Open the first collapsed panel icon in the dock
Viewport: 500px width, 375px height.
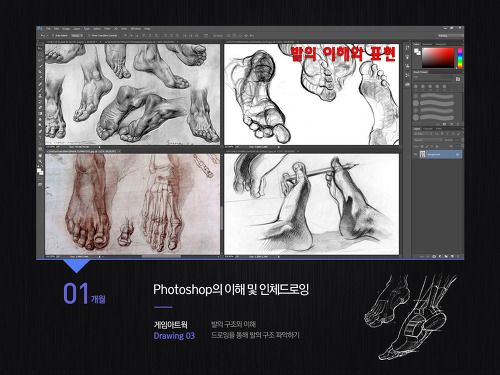[x=407, y=49]
